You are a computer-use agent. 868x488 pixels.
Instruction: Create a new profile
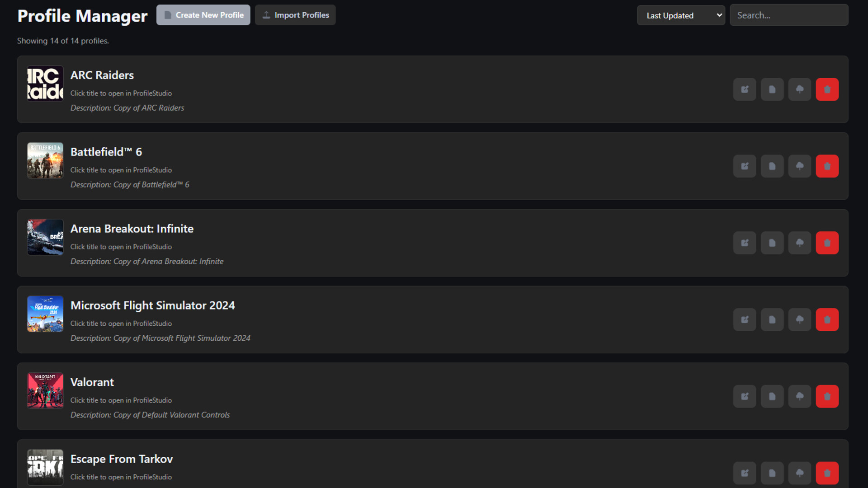203,15
